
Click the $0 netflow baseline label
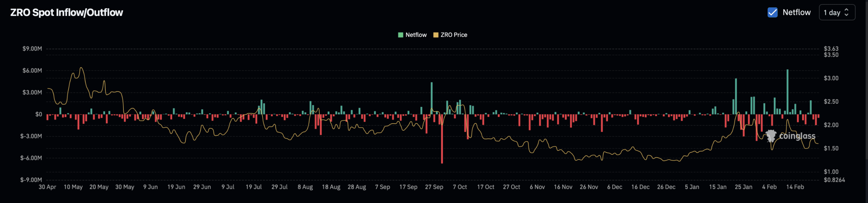coord(39,114)
